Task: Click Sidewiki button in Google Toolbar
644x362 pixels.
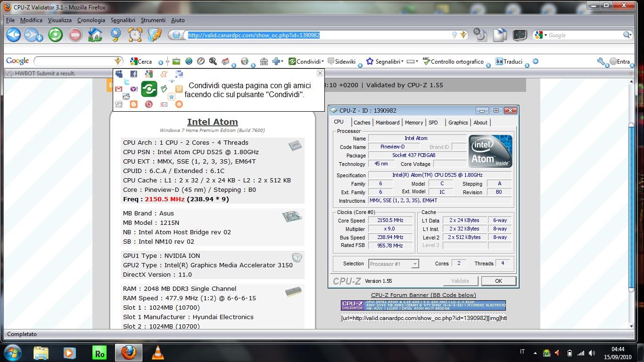Action: [342, 61]
